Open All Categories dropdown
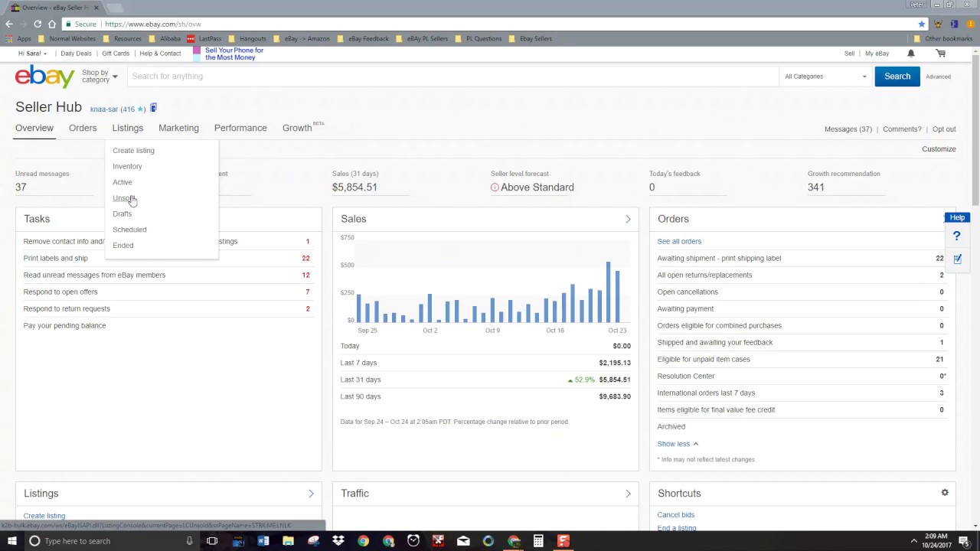 pos(825,77)
